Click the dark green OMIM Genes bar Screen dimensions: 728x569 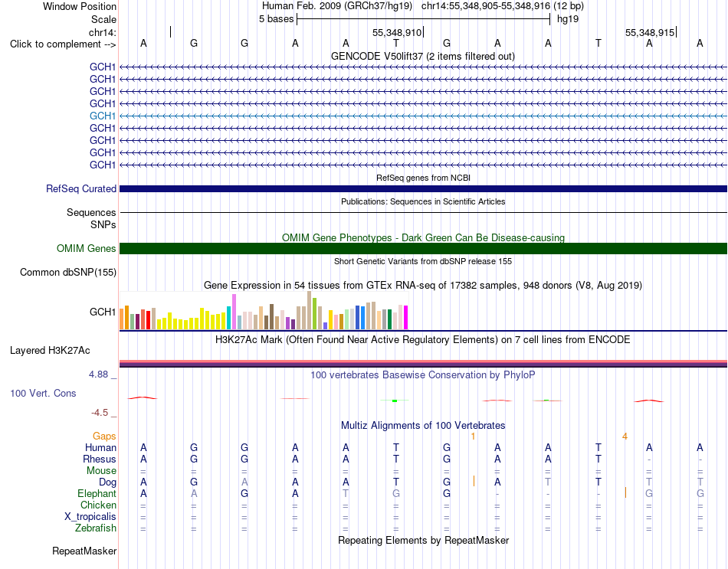point(423,248)
